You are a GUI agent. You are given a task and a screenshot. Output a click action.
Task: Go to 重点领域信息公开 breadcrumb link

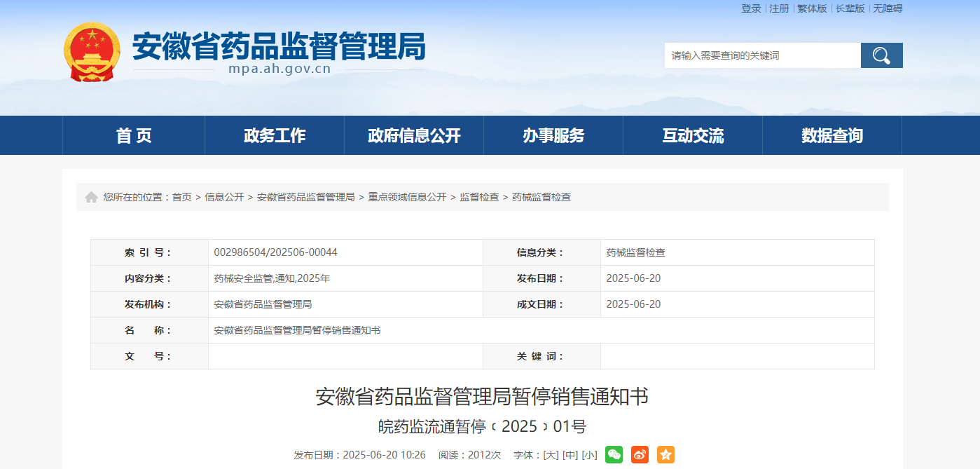[407, 197]
